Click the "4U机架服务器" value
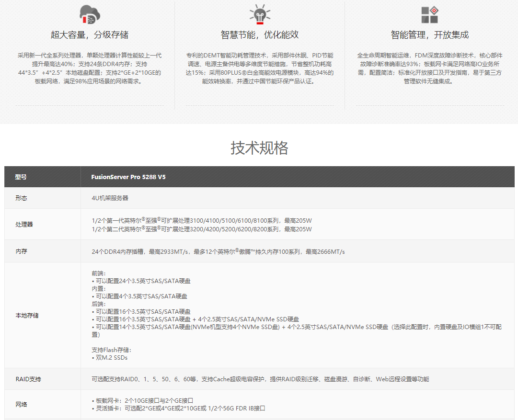Viewport: 518px width, 420px height. coord(110,198)
